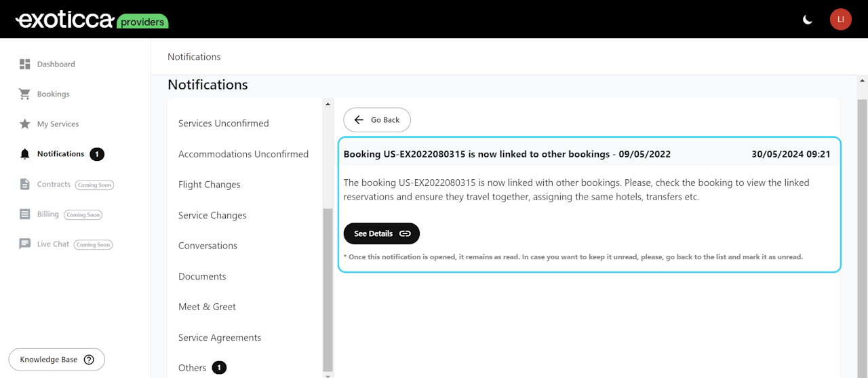Open Others notification category
The image size is (868, 378).
[193, 368]
